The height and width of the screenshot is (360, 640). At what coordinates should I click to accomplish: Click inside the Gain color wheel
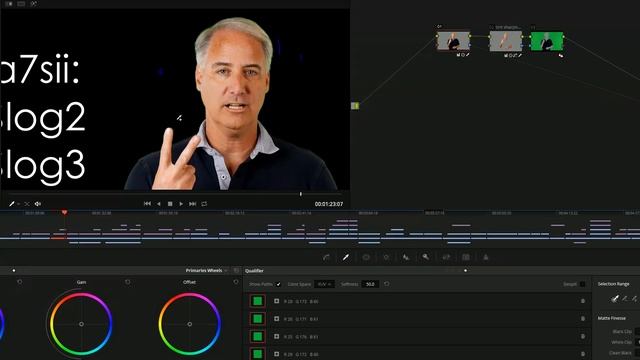tap(81, 324)
